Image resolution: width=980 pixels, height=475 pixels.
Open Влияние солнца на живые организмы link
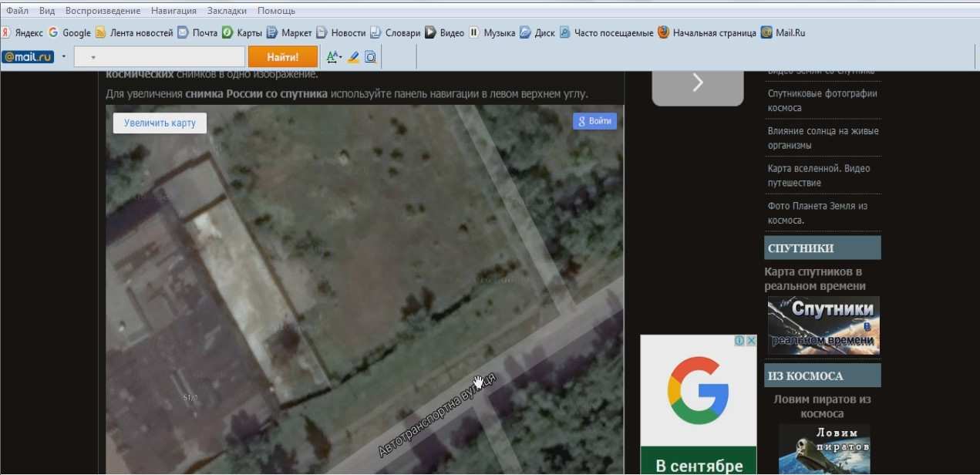[x=823, y=138]
